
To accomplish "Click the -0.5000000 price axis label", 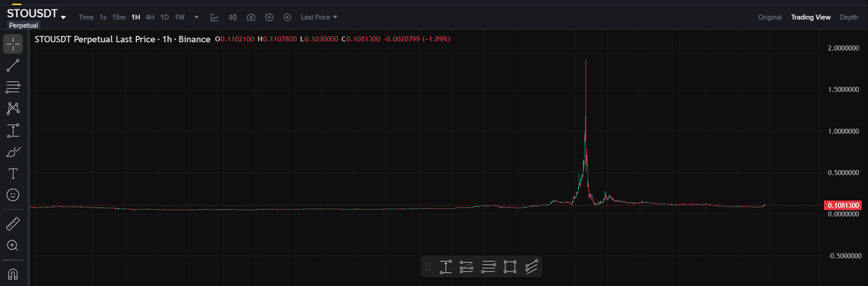I will point(843,256).
